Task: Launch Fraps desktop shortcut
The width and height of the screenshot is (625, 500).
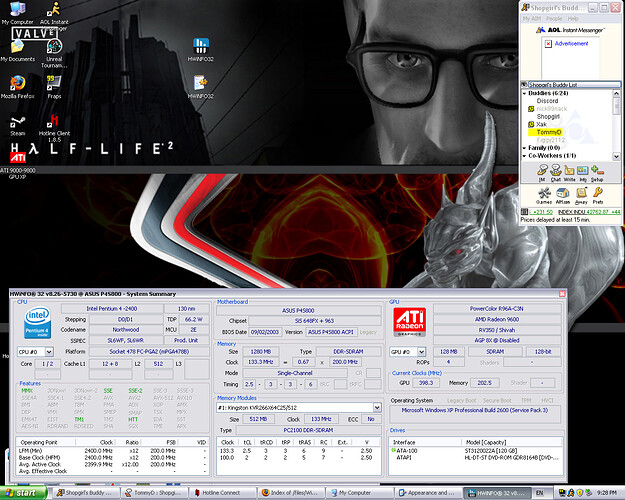Action: click(54, 87)
